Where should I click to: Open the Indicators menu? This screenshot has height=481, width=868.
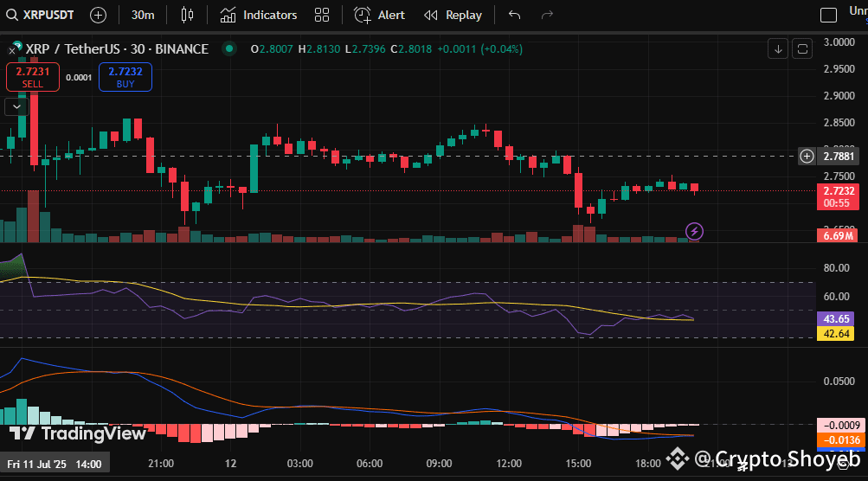258,15
